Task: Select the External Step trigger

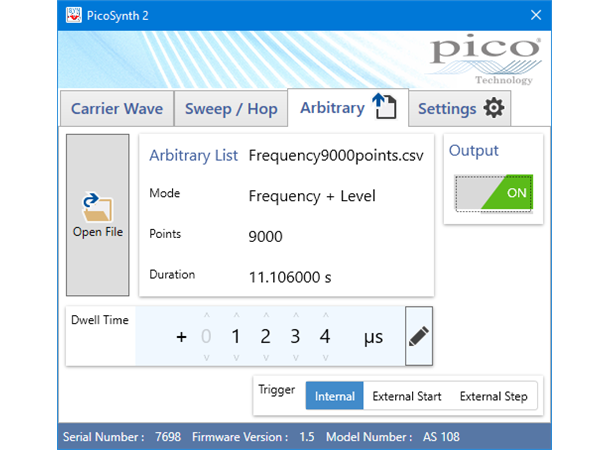Action: tap(494, 396)
